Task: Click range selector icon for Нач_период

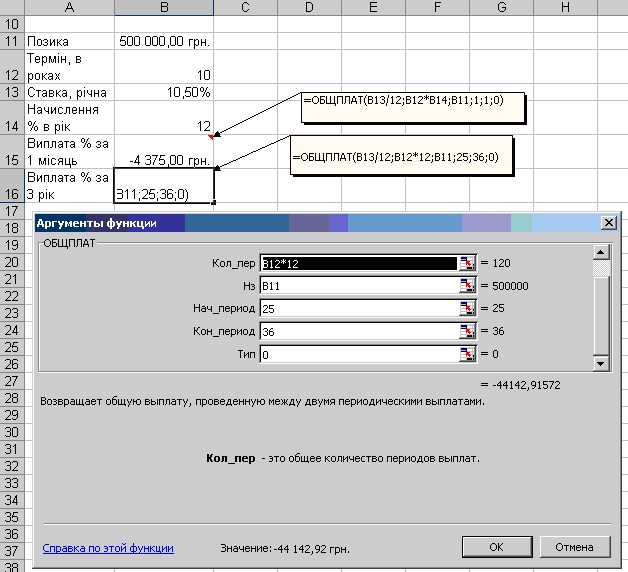Action: (x=466, y=309)
